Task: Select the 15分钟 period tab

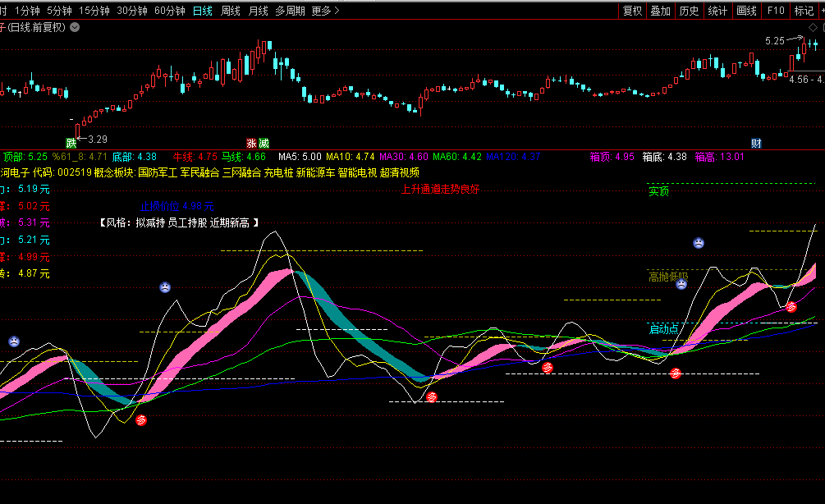Action: coord(94,11)
